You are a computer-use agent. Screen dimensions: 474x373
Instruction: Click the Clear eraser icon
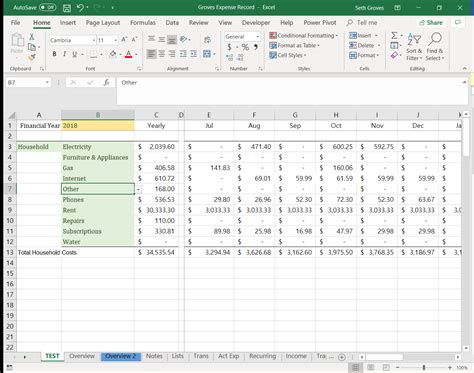coord(394,55)
